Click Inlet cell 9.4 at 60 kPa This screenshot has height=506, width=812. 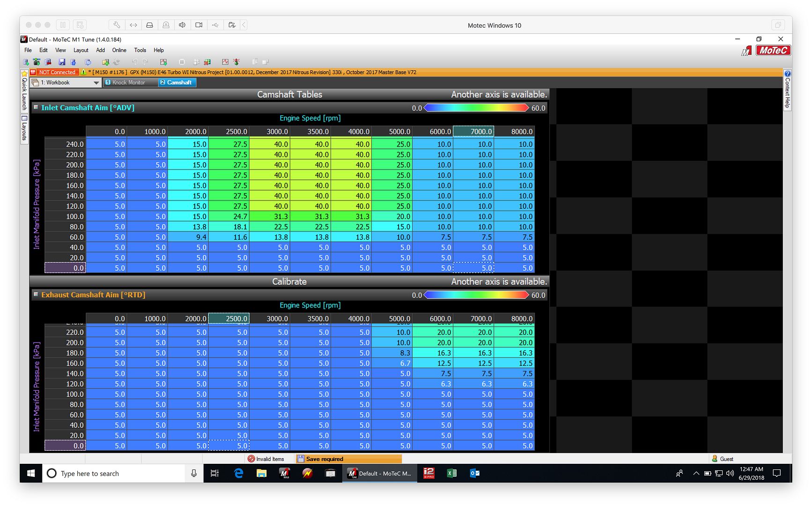188,237
